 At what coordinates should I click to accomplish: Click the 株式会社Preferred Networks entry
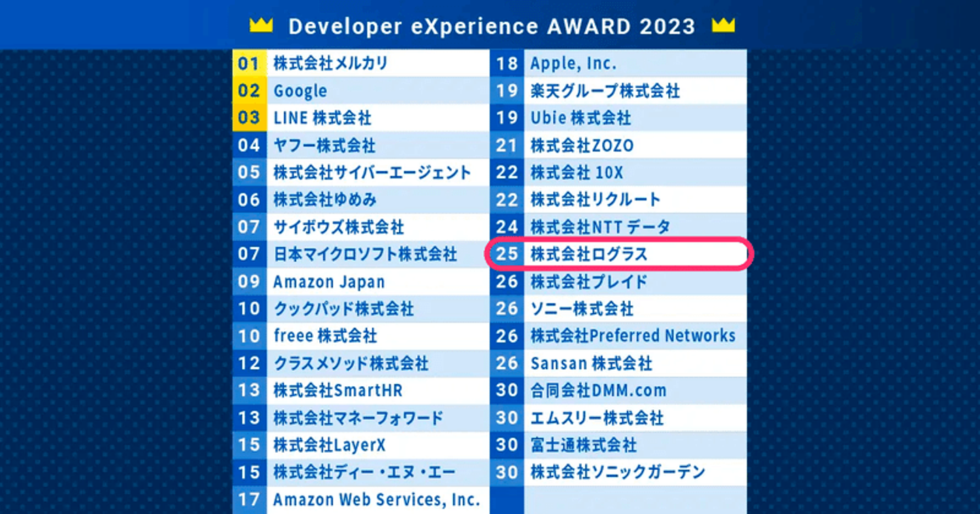tap(633, 336)
